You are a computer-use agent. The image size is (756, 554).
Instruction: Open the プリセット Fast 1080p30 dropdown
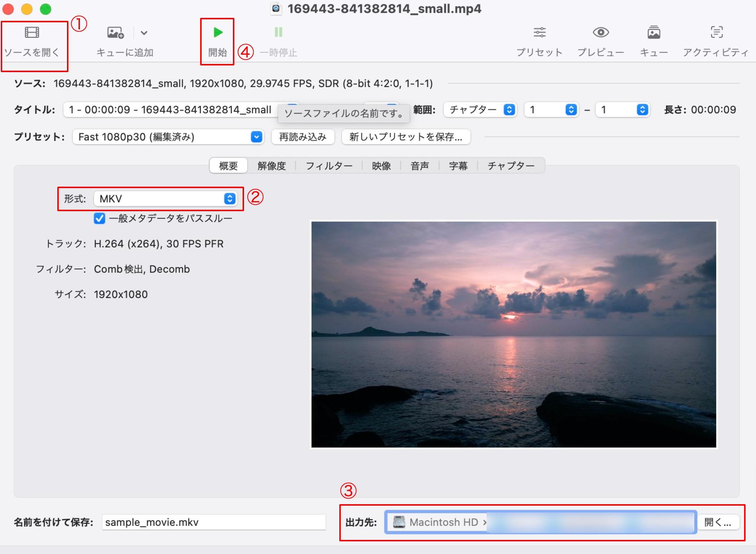point(168,137)
